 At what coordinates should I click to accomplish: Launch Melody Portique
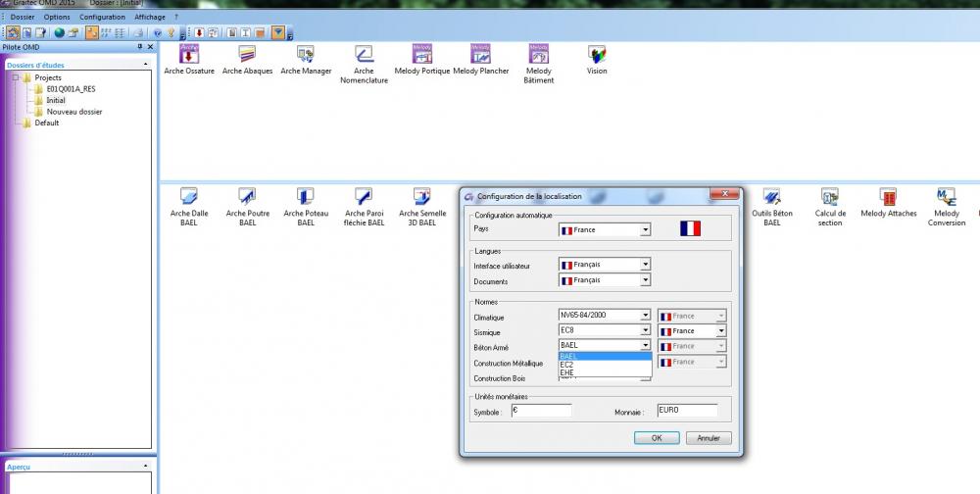point(421,60)
